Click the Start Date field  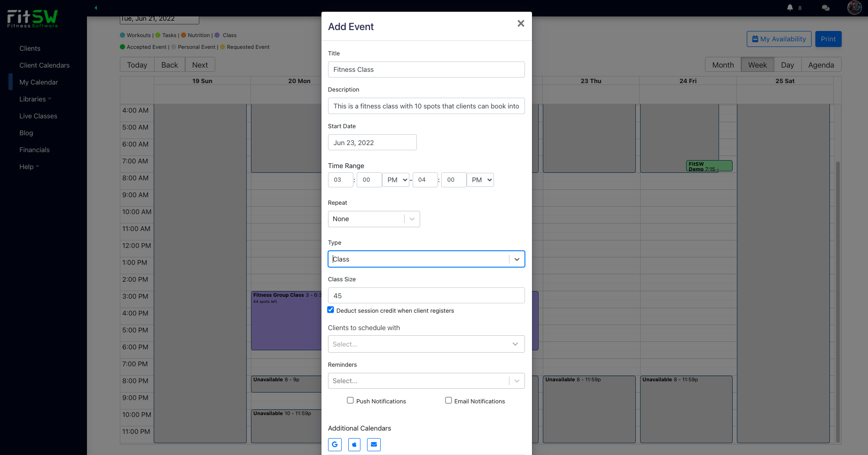[x=372, y=142]
